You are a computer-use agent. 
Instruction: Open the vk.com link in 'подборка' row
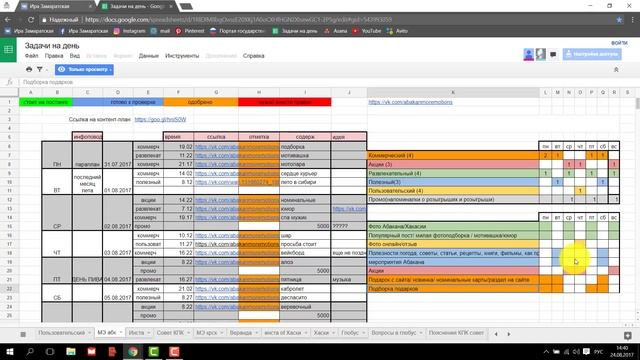[237, 147]
